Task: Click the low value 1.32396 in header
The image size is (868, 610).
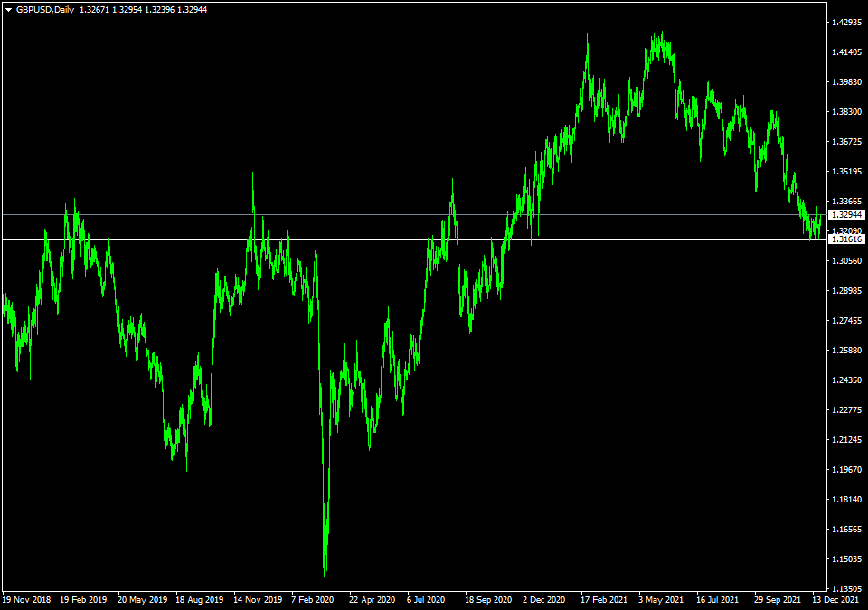Action: tap(159, 10)
